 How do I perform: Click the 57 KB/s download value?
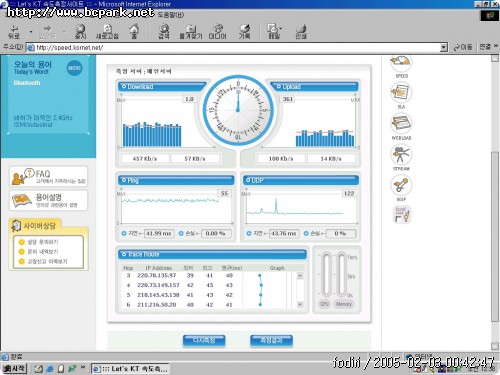[195, 158]
